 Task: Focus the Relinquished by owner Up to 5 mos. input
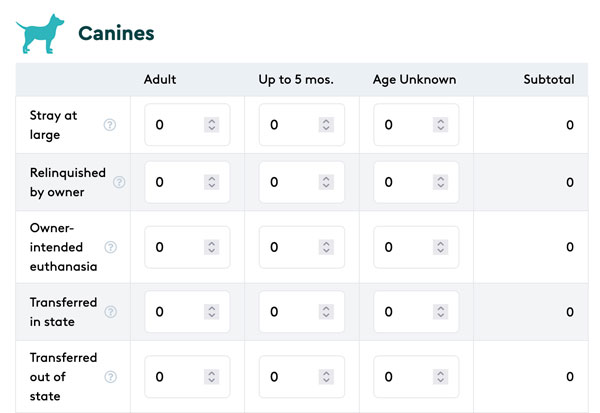[x=302, y=182]
